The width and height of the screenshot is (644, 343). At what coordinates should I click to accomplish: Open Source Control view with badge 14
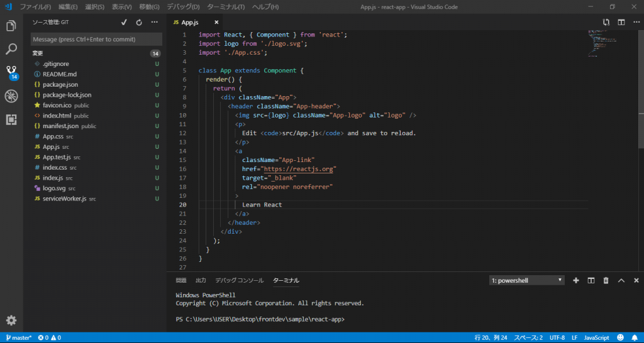click(11, 73)
